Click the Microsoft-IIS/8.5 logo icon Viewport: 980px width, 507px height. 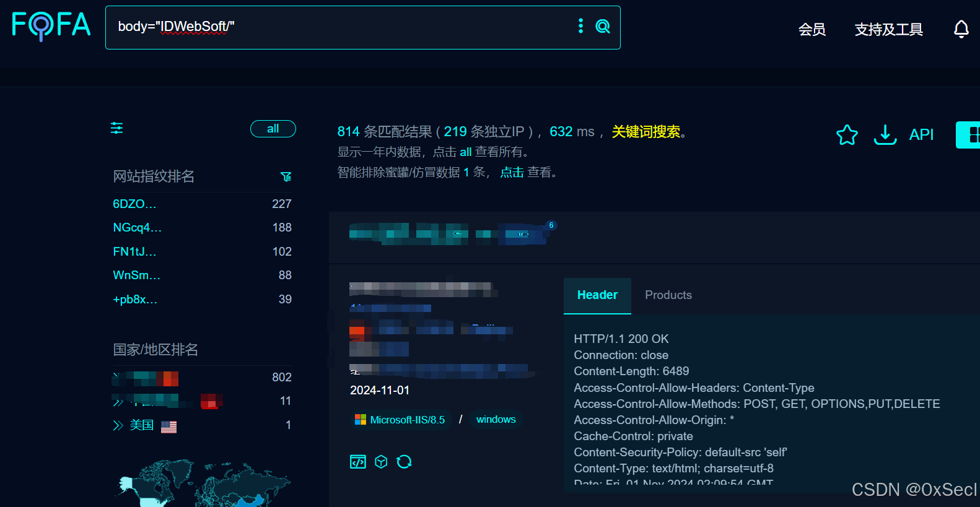pyautogui.click(x=360, y=420)
